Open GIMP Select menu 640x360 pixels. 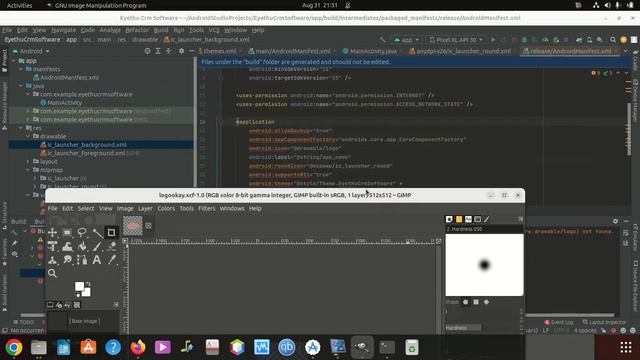coord(86,209)
